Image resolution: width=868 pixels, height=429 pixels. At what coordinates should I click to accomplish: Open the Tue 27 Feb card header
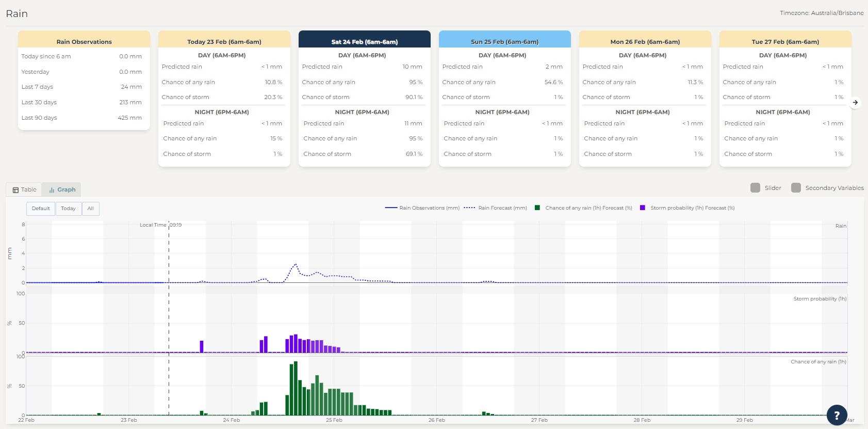(x=785, y=39)
